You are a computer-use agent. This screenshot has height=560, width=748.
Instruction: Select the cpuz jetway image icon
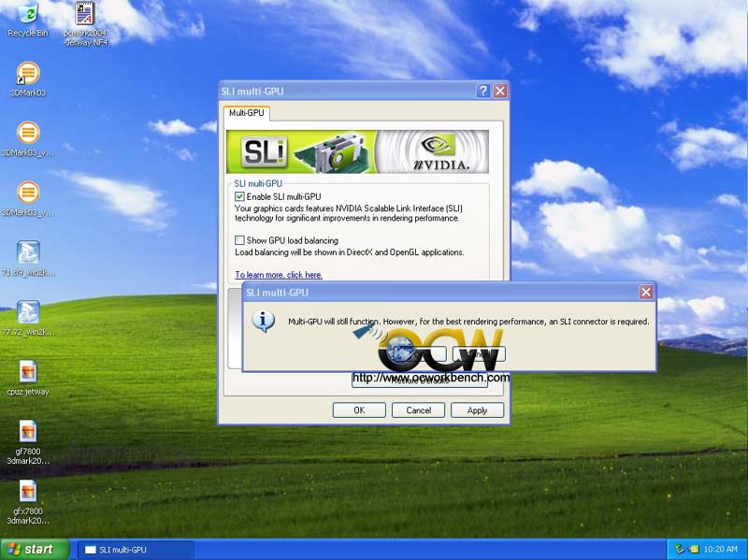click(28, 378)
